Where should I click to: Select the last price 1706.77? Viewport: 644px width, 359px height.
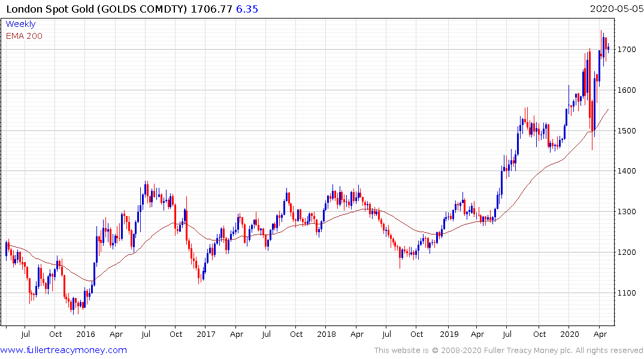(211, 9)
